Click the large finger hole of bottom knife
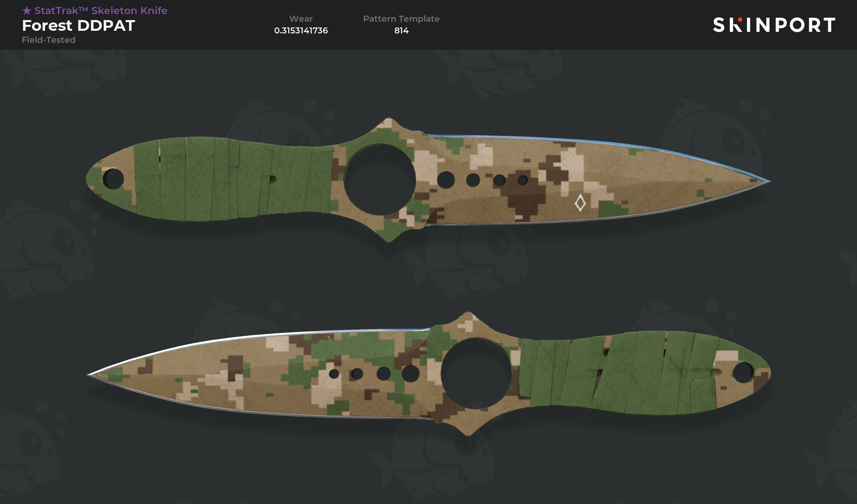This screenshot has height=504, width=857. point(476,373)
